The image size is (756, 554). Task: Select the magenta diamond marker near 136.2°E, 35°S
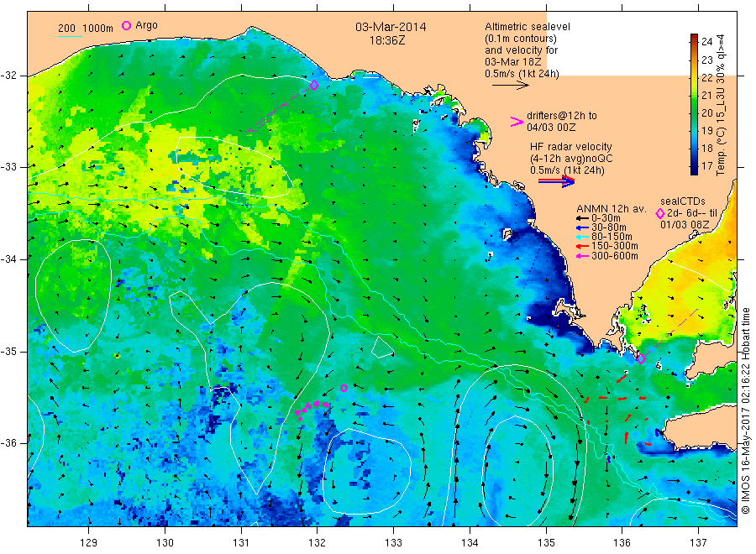[641, 358]
